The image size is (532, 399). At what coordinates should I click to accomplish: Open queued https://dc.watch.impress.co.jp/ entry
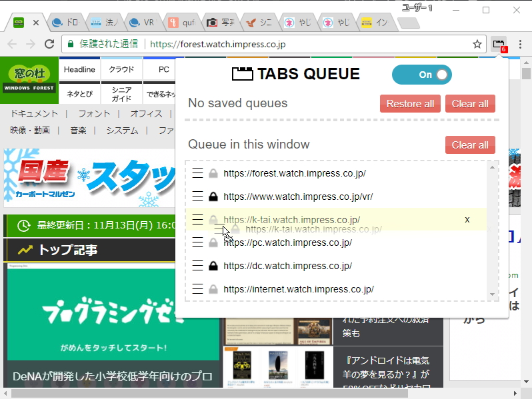287,266
